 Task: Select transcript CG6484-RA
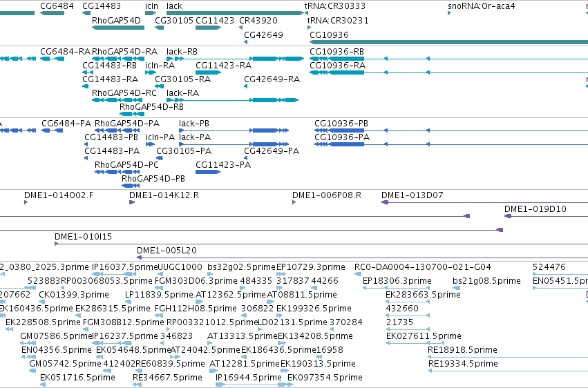pyautogui.click(x=65, y=52)
